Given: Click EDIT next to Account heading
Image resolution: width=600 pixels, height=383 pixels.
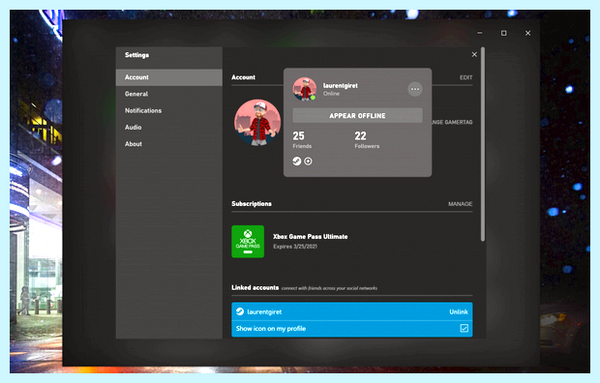Looking at the screenshot, I should [x=466, y=77].
